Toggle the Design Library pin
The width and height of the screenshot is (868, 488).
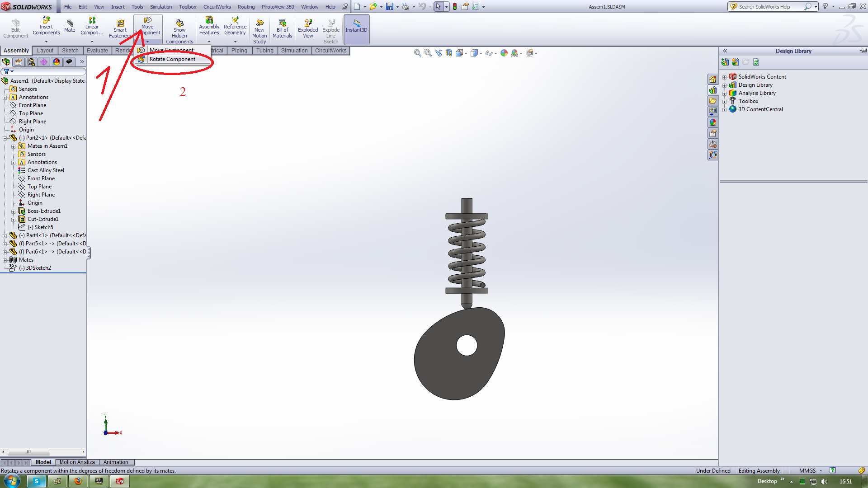864,51
